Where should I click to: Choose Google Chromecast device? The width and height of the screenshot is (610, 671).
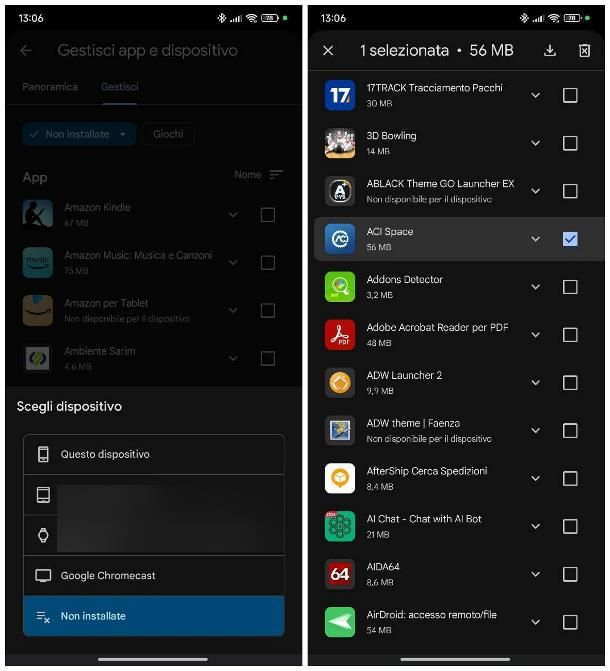point(154,576)
